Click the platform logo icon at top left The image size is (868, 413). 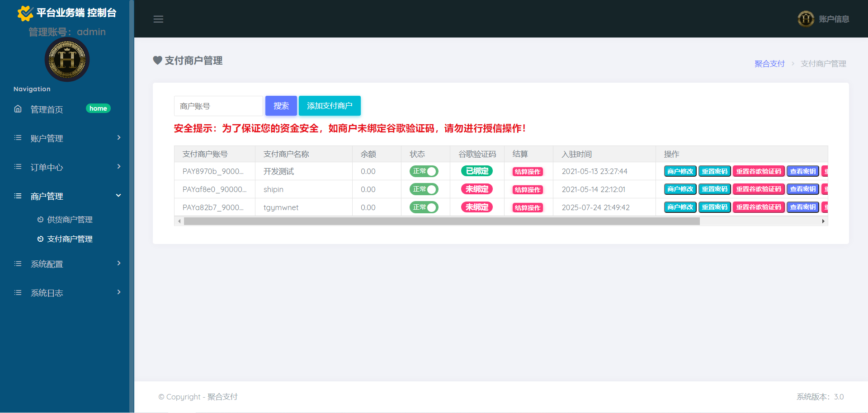25,13
